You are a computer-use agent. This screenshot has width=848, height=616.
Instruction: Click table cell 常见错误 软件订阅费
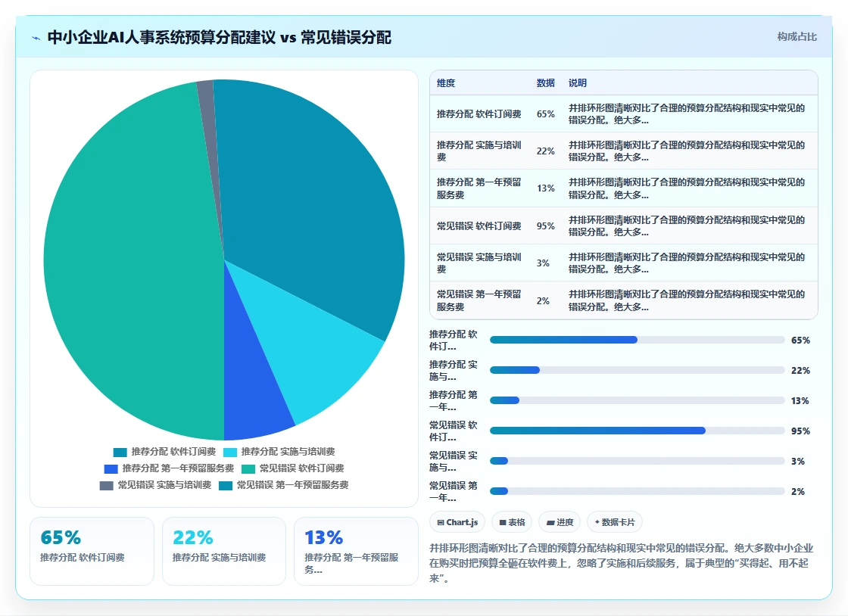(479, 226)
